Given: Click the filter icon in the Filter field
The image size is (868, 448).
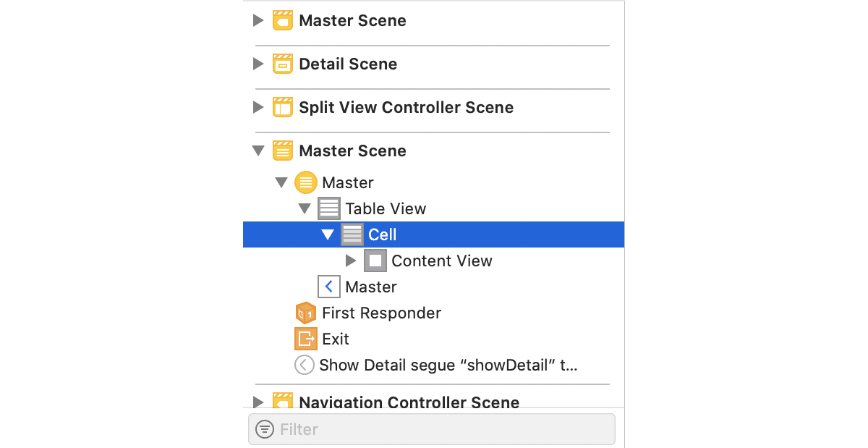Looking at the screenshot, I should click(265, 429).
